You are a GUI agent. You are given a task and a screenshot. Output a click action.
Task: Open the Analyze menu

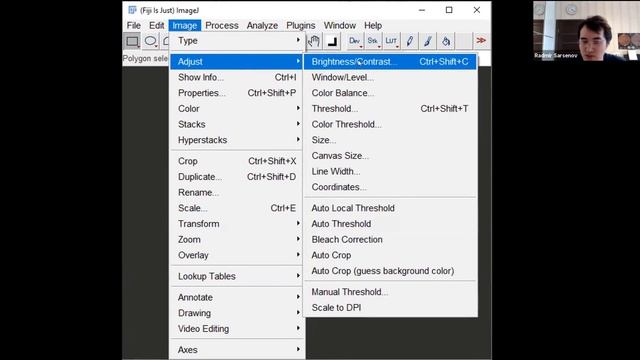[262, 25]
